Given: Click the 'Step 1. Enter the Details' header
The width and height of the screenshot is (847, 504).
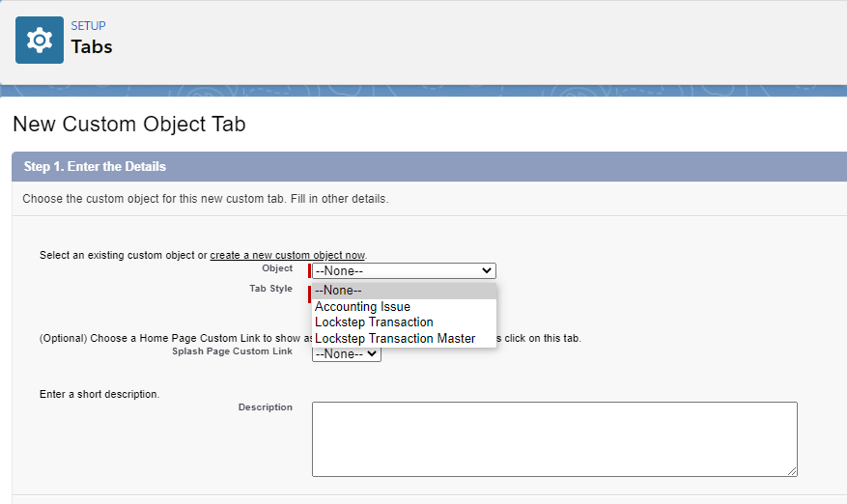Looking at the screenshot, I should point(95,167).
